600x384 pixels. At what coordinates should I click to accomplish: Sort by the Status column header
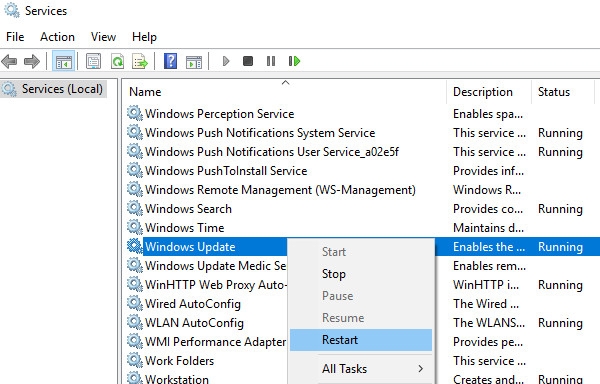[562, 92]
